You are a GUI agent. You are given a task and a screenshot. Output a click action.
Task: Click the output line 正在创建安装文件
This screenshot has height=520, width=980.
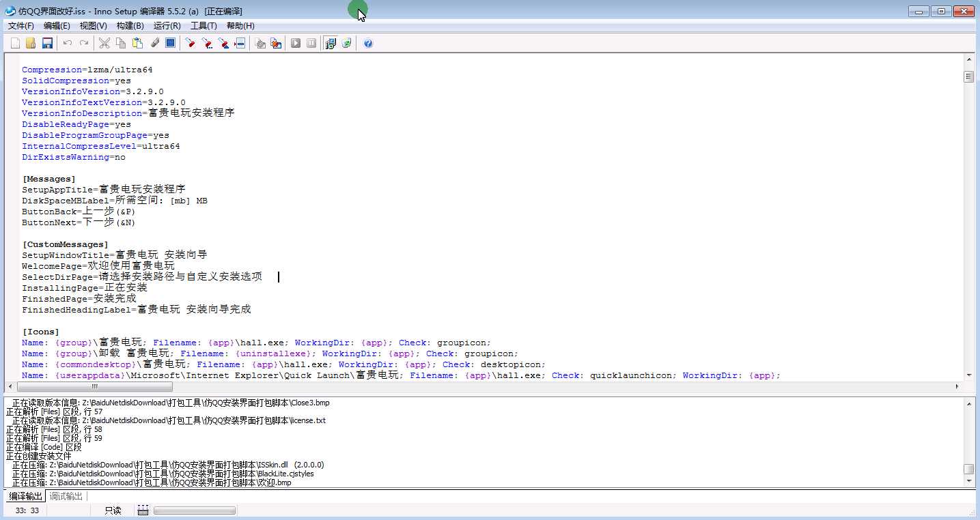pos(39,456)
